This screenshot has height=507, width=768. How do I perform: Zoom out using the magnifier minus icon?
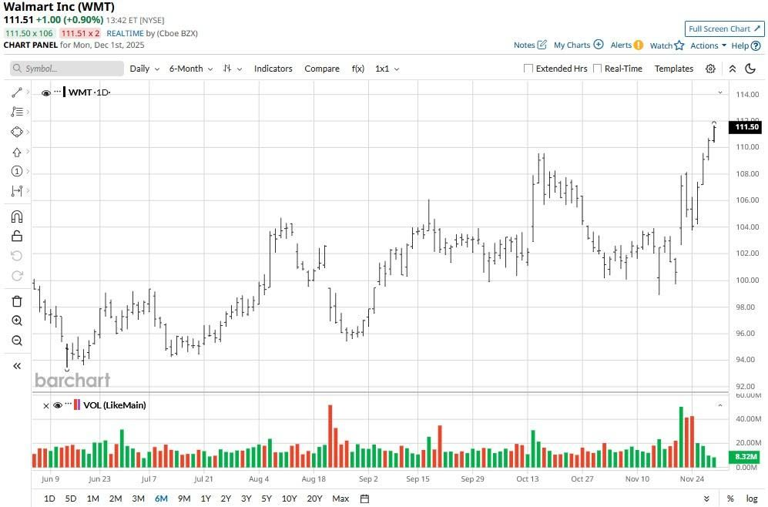[x=16, y=341]
